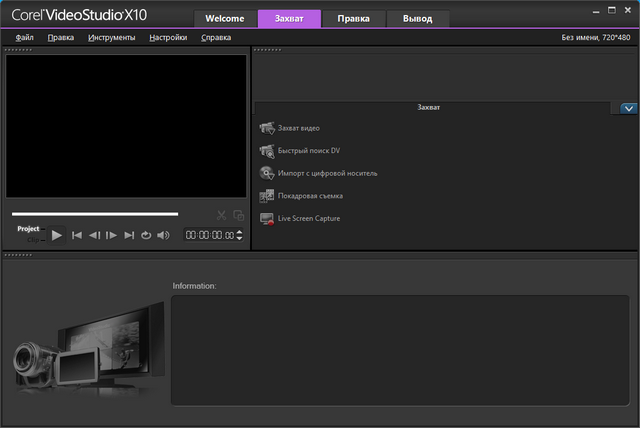Jump to start with Home button
Viewport: 640px width, 428px height.
coord(77,235)
